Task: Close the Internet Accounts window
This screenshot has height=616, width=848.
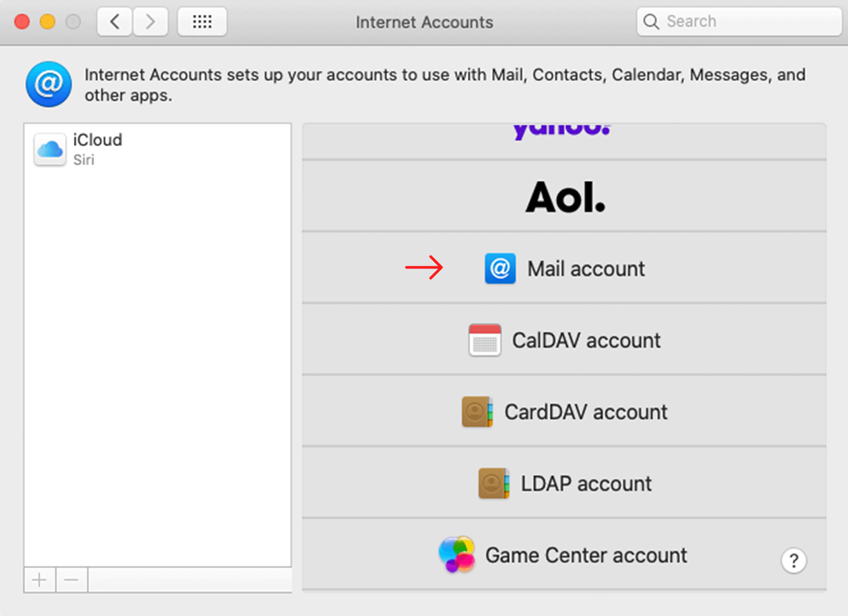Action: [x=22, y=22]
